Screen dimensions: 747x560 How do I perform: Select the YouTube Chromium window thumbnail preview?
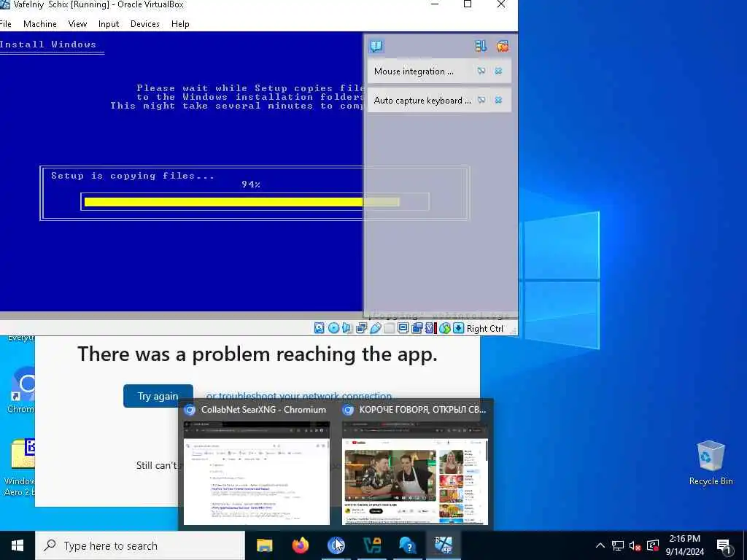415,472
